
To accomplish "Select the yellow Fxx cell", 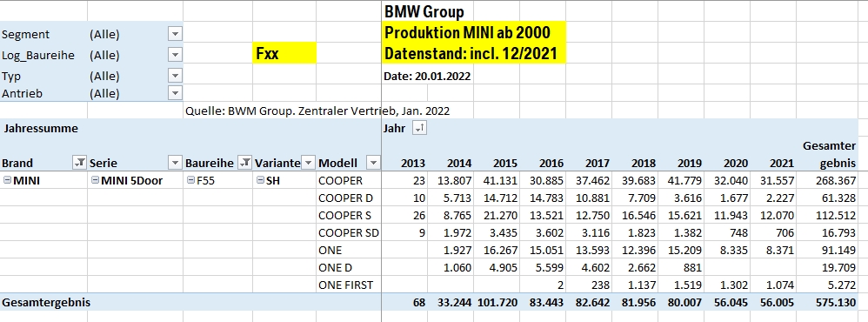I will click(284, 53).
